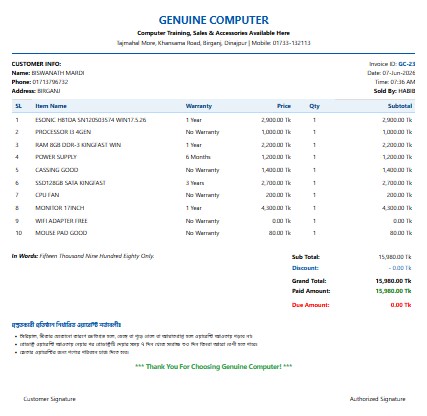Select item 'PROCESSOR I3 4GEN'
The image size is (427, 416).
pos(63,132)
